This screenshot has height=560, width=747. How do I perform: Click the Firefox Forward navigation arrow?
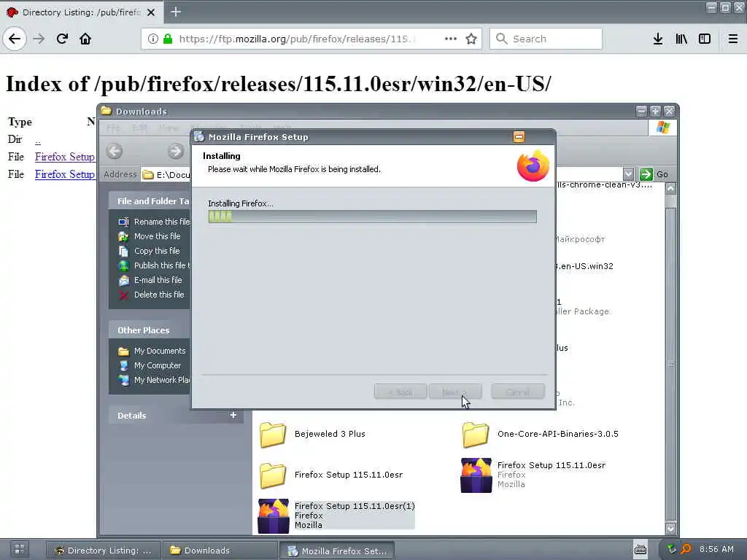(x=39, y=39)
